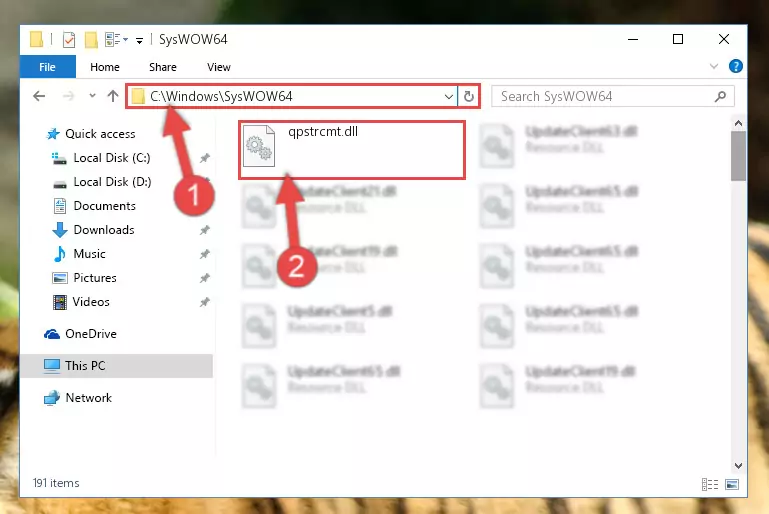Open OneDrive in the sidebar
This screenshot has height=514, width=769.
click(91, 334)
